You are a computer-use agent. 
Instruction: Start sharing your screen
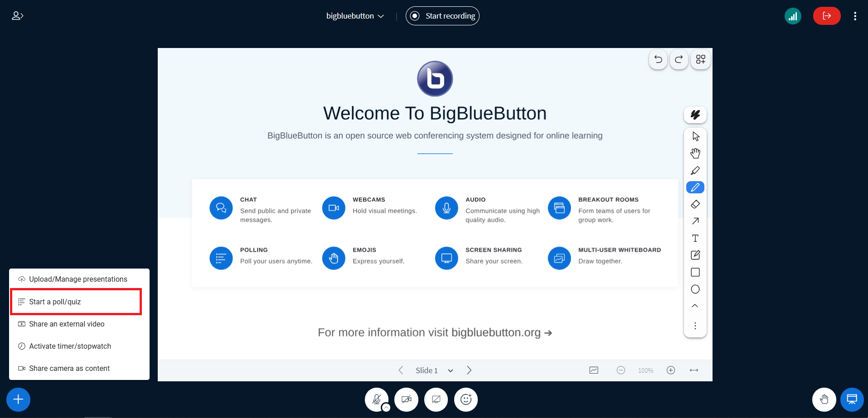436,399
